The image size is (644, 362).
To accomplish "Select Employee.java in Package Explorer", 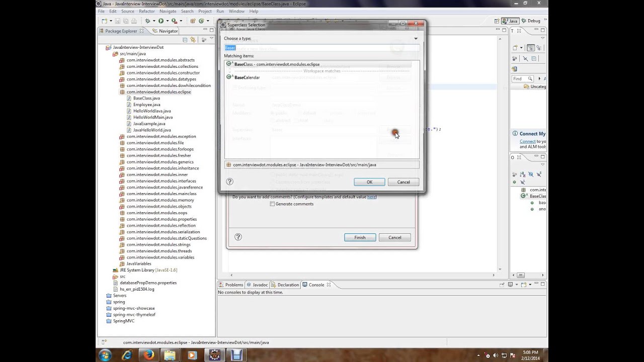I will [x=146, y=105].
